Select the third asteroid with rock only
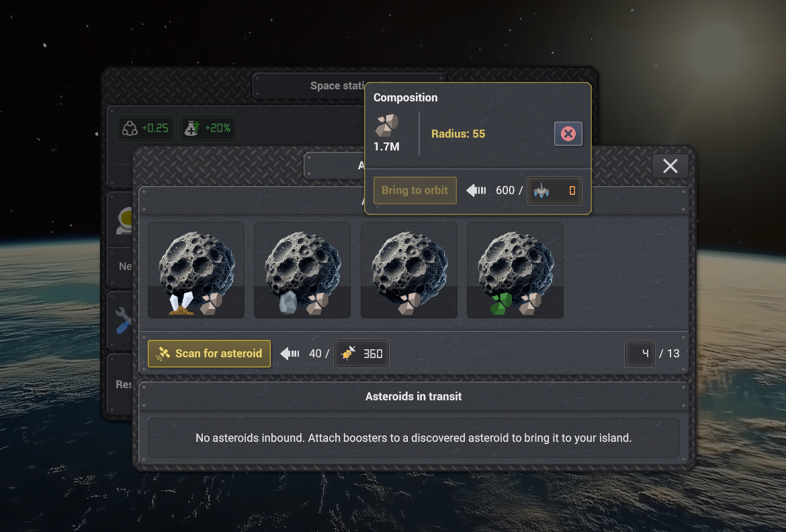This screenshot has height=532, width=786. pyautogui.click(x=409, y=270)
